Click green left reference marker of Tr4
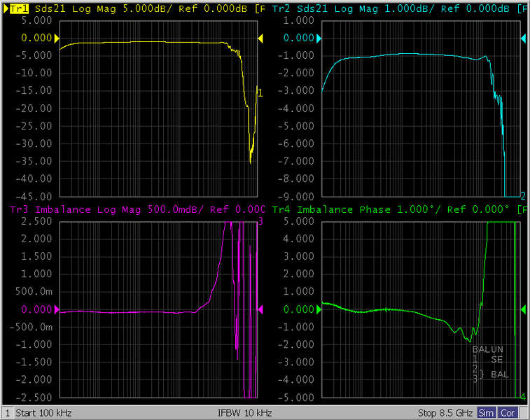This screenshot has width=530, height=420. tap(319, 309)
